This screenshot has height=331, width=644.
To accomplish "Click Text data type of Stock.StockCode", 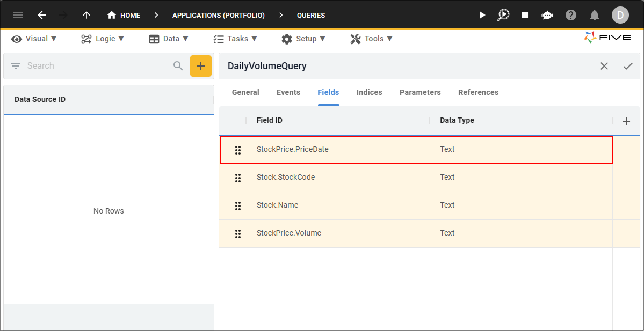I will 447,177.
